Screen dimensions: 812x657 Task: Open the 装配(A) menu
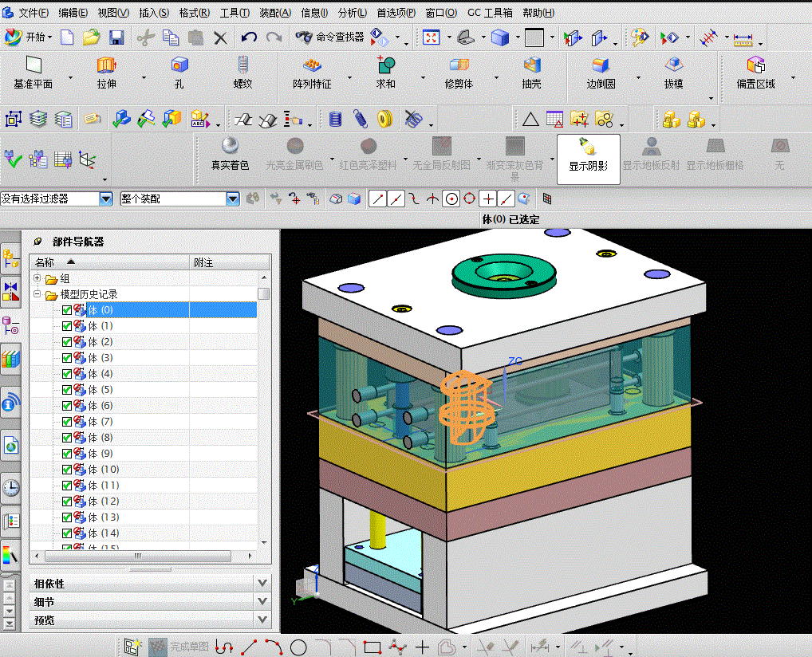click(x=276, y=13)
